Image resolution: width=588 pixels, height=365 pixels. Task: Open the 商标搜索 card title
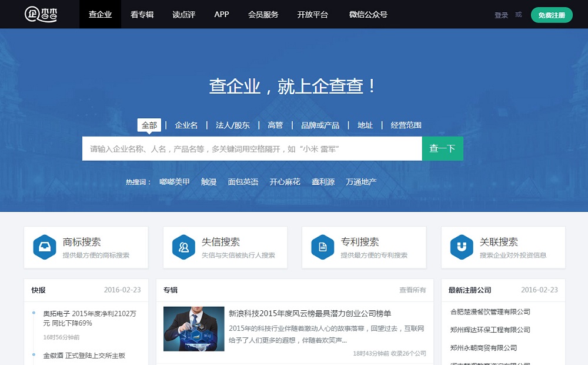point(82,242)
